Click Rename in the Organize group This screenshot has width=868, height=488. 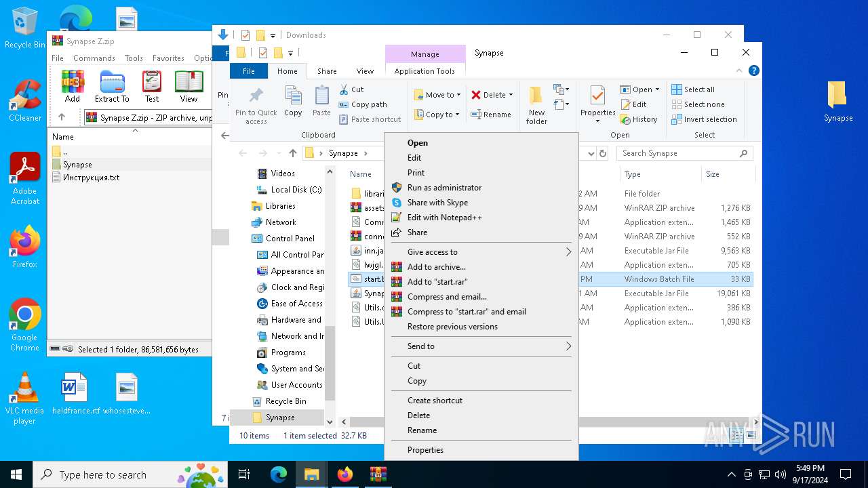[491, 115]
